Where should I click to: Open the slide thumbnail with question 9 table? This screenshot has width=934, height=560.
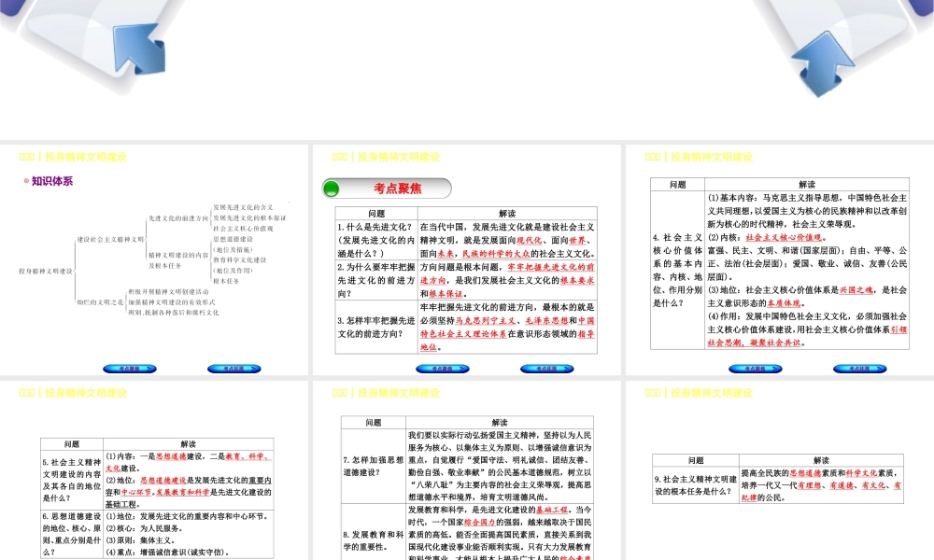780,470
